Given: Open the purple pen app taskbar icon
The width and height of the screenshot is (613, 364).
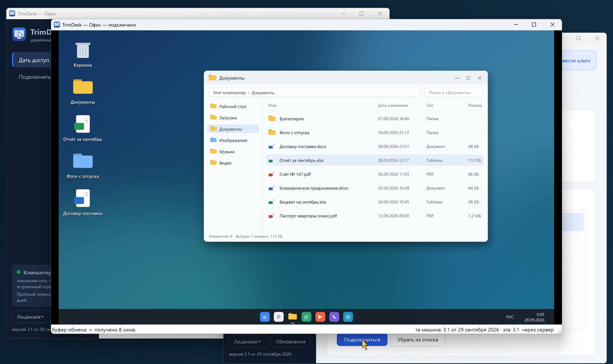Looking at the screenshot, I should point(334,317).
